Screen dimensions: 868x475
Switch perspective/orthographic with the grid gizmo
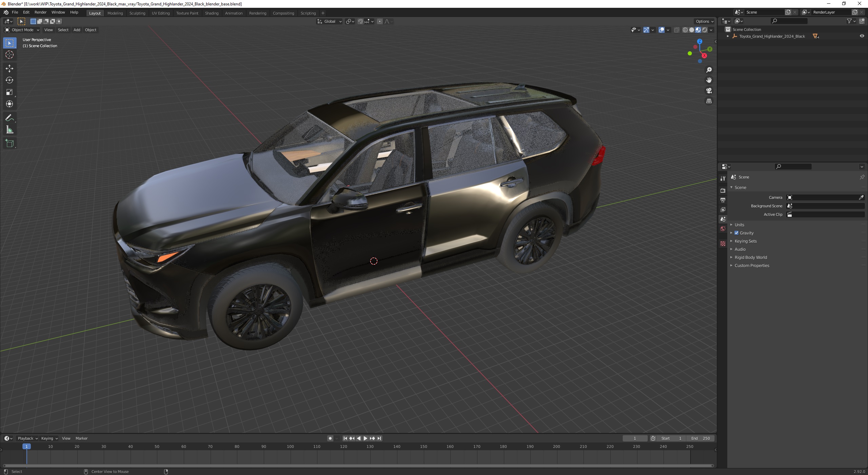pos(709,101)
